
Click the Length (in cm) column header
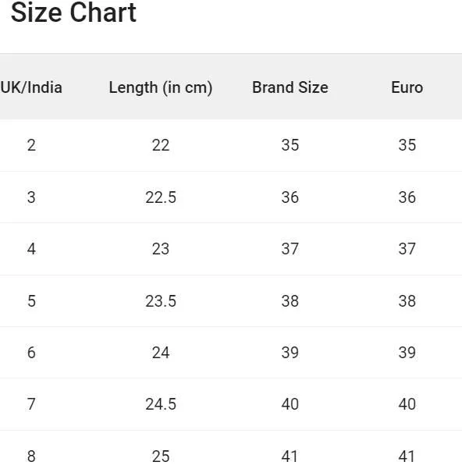161,87
